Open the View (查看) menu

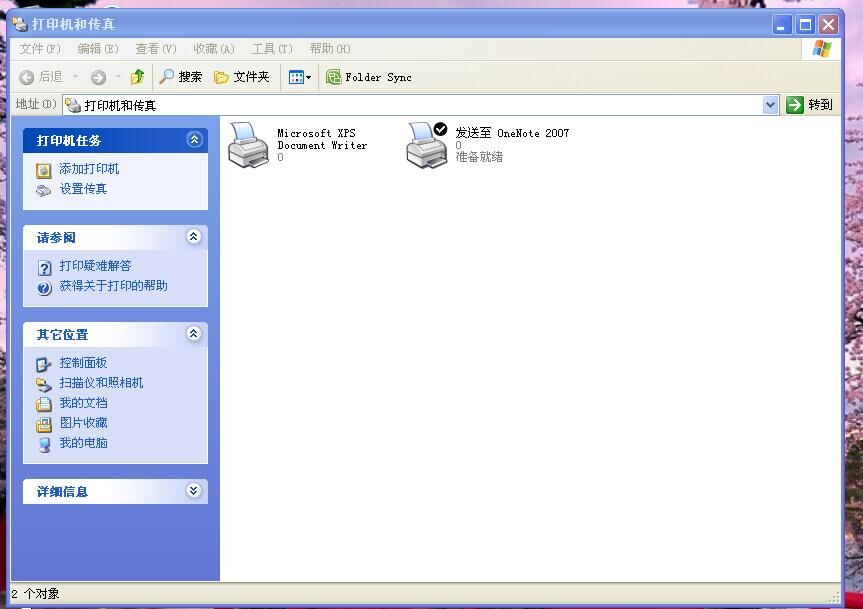[156, 49]
